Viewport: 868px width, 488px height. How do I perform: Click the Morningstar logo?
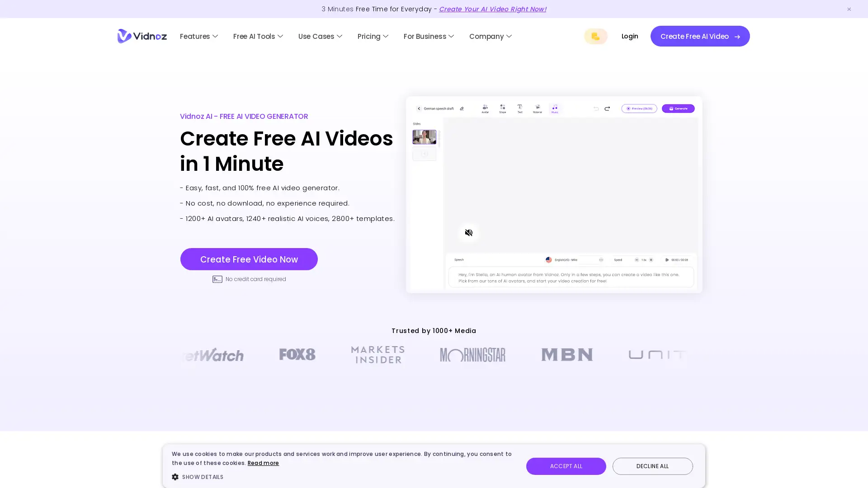click(472, 355)
